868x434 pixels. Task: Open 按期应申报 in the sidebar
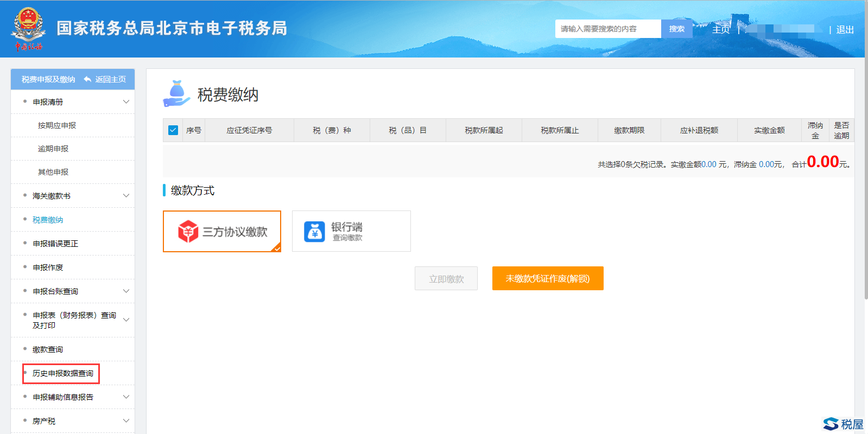pyautogui.click(x=57, y=125)
